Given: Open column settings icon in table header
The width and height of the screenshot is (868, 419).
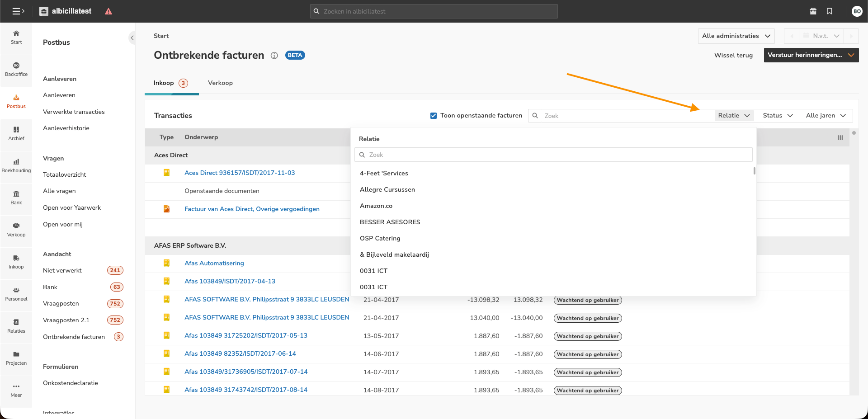Looking at the screenshot, I should point(840,138).
